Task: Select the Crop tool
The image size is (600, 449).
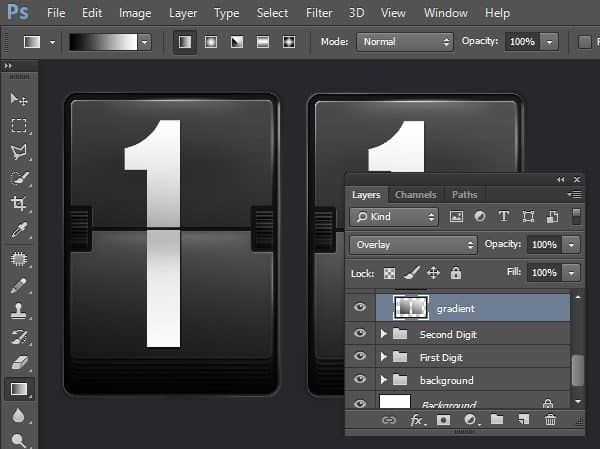Action: coord(18,203)
